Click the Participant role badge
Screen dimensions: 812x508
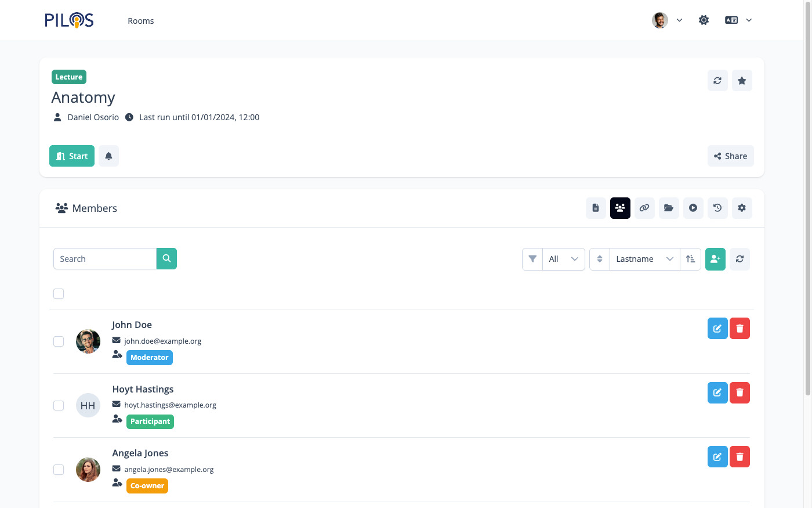point(150,421)
